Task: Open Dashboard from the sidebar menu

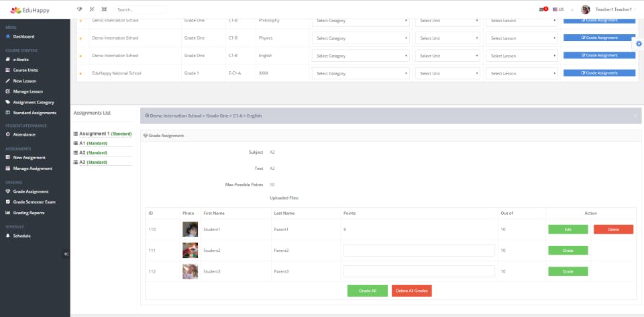Action: tap(23, 36)
